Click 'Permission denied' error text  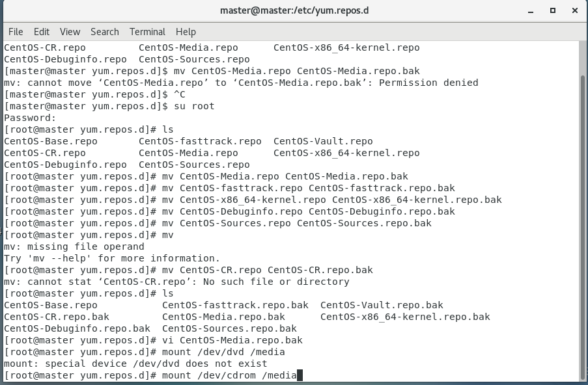[x=428, y=83]
